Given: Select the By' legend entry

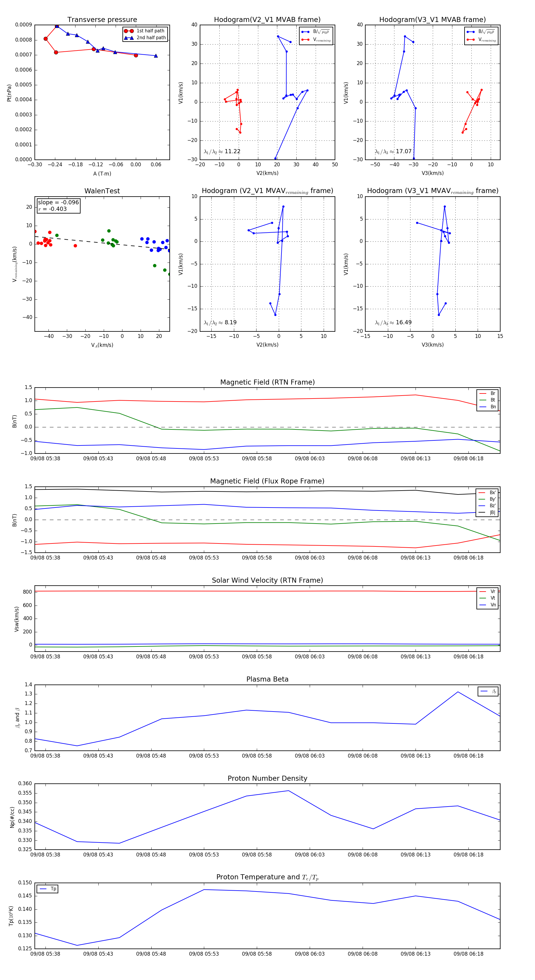Looking at the screenshot, I should tap(487, 499).
